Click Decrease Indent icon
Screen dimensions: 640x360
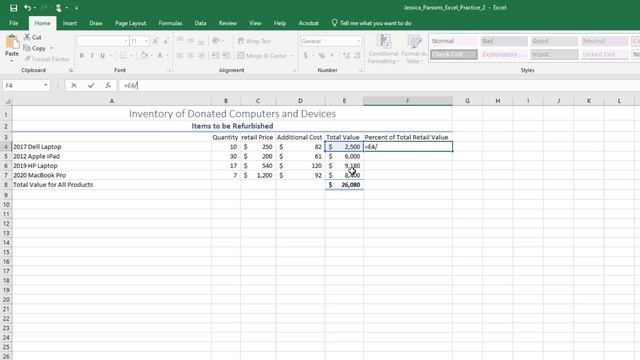point(215,56)
